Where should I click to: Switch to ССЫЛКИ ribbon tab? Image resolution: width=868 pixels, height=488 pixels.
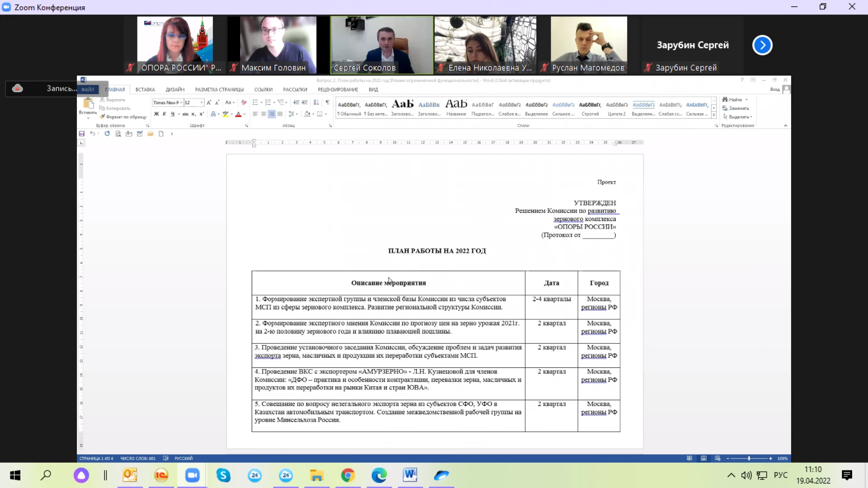(x=263, y=90)
